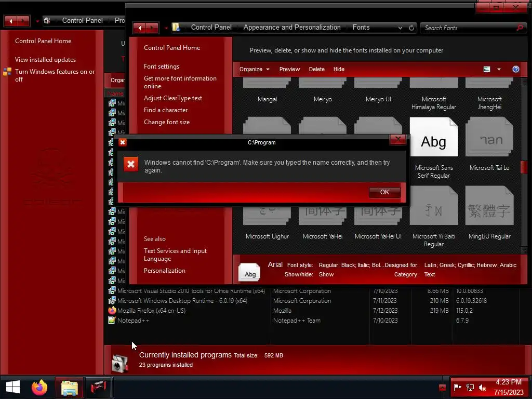Click the taskbar clock showing 4:23 PM

click(508, 387)
